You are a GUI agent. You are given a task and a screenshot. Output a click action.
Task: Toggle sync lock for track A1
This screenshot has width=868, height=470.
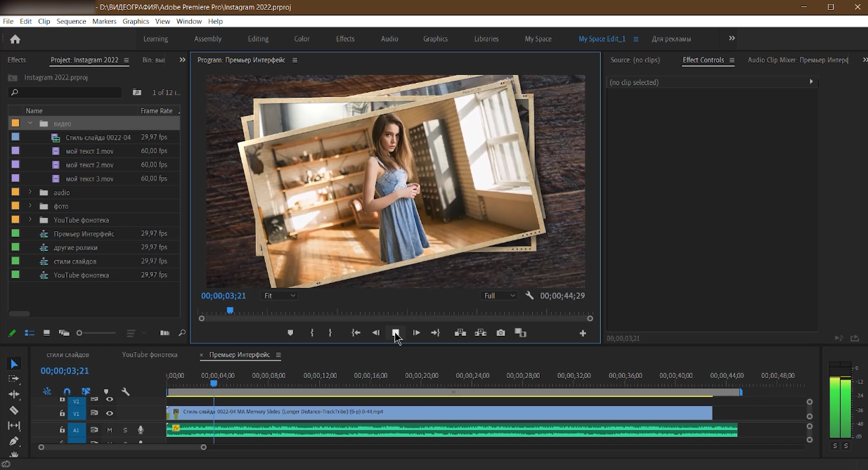[93, 430]
